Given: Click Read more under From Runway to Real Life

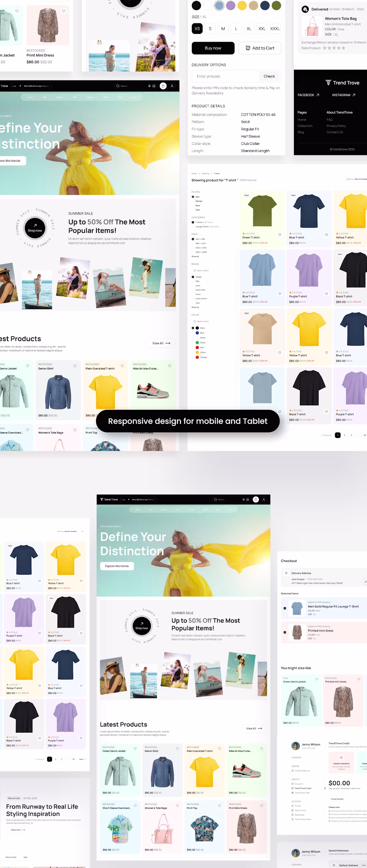Looking at the screenshot, I should [x=18, y=830].
